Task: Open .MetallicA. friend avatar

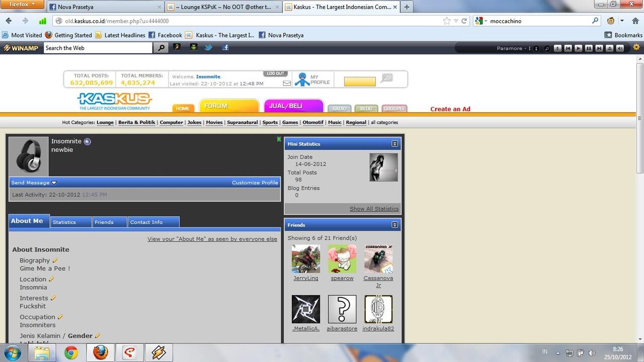Action: 306,309
